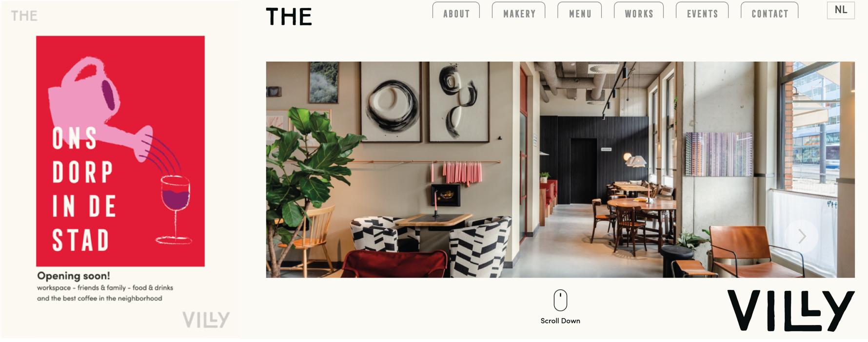Click the gray THE logo on left panel
Viewport: 868px width, 342px height.
pos(24,16)
